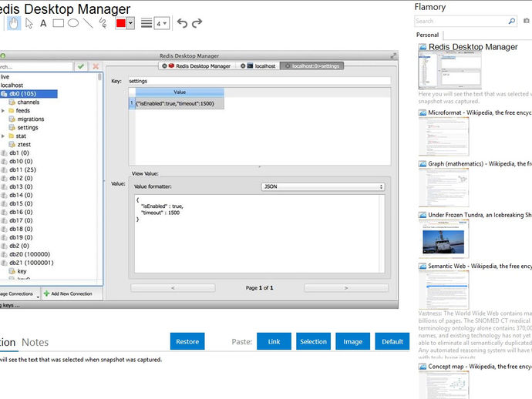Open the Redis Desktop Manager snapshot thumbnail

450,71
